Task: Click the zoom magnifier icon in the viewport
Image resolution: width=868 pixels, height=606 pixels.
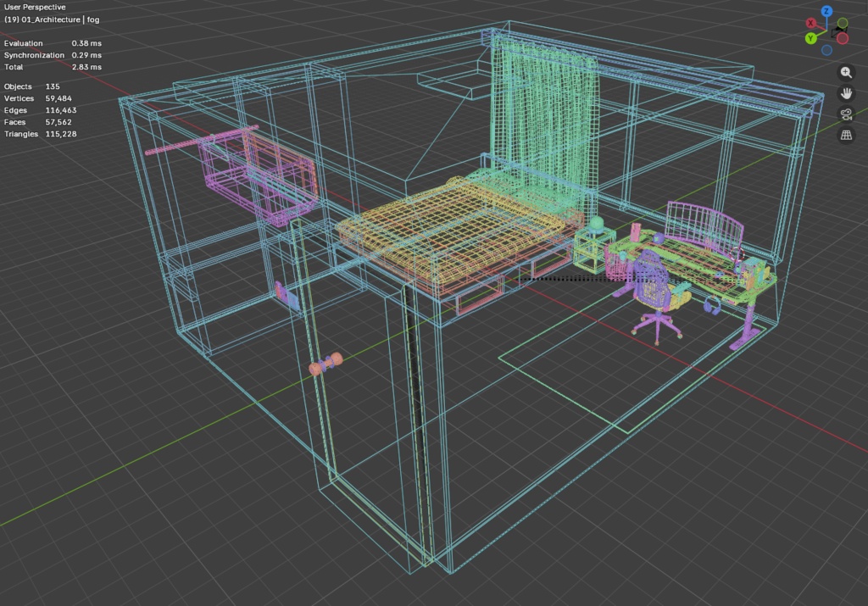Action: [846, 73]
